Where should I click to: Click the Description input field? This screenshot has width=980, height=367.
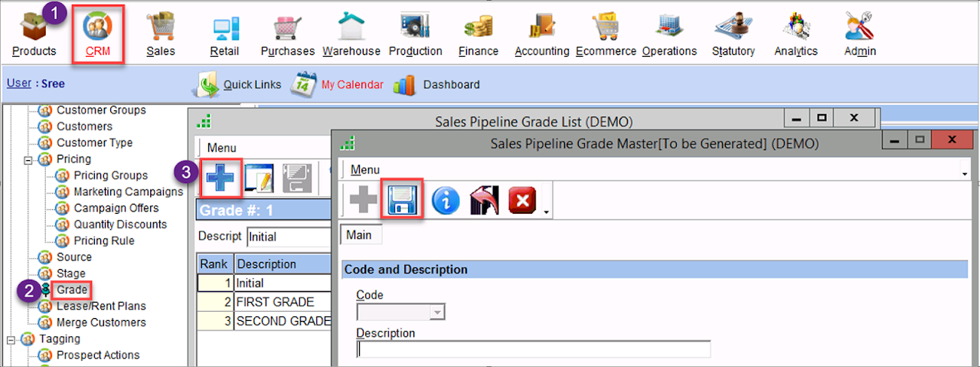point(534,349)
